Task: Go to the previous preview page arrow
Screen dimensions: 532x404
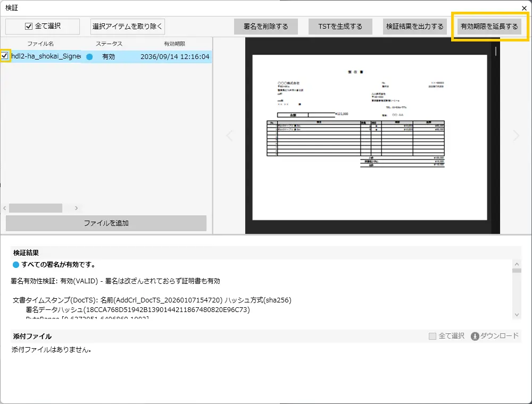Action: click(229, 136)
